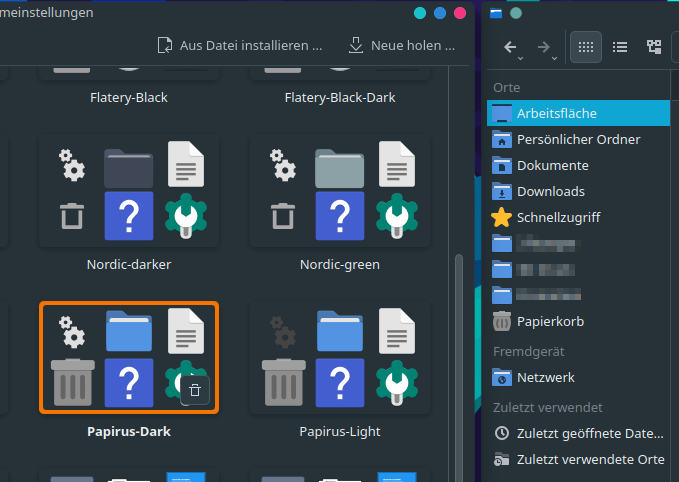Open Zuletzt geöffnete Dateien entry
This screenshot has height=482, width=679.
click(579, 433)
